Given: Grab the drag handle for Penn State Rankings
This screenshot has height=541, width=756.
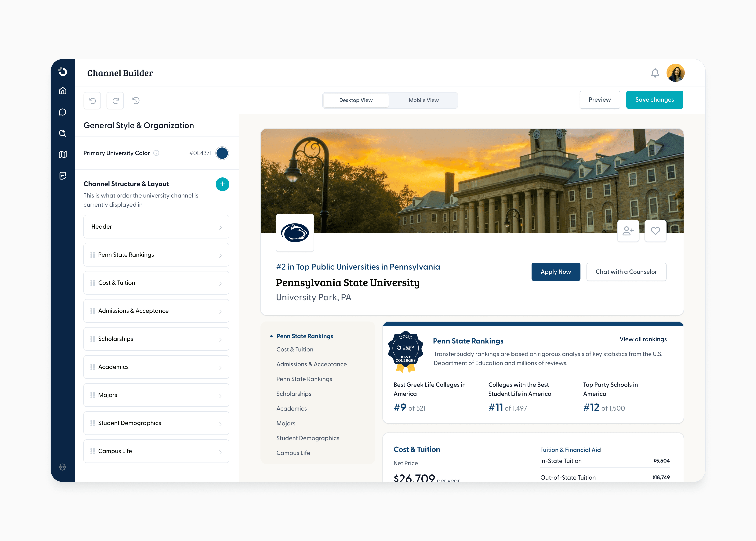Looking at the screenshot, I should 93,255.
